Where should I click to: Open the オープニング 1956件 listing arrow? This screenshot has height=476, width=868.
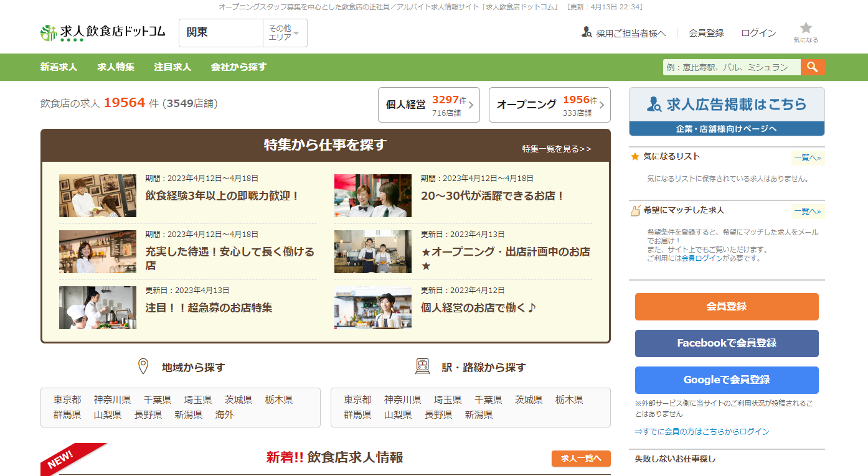601,105
